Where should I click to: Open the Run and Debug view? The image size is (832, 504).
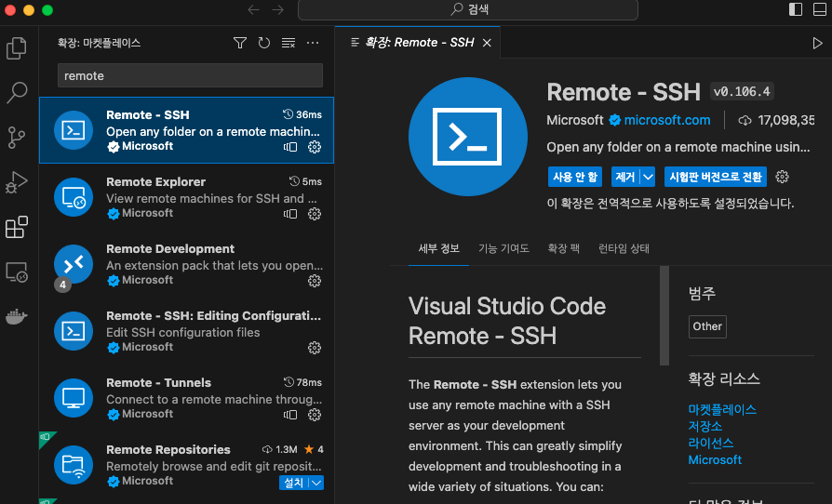pyautogui.click(x=17, y=182)
